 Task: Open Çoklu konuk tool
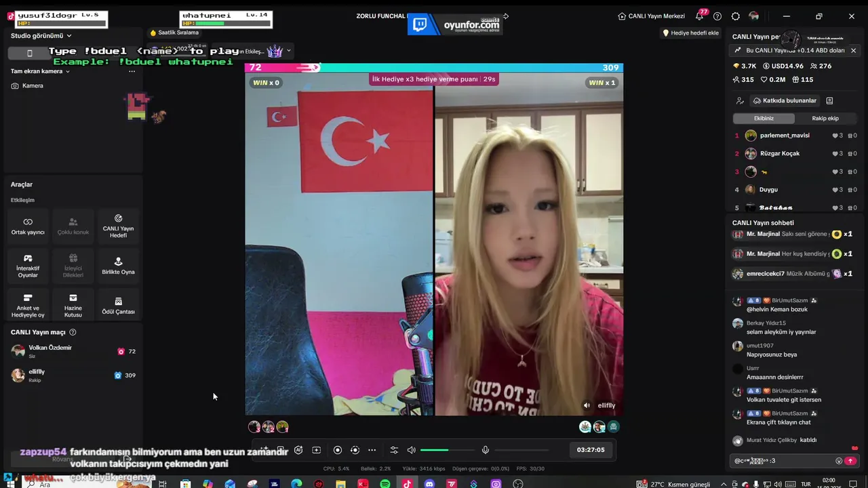pyautogui.click(x=73, y=226)
